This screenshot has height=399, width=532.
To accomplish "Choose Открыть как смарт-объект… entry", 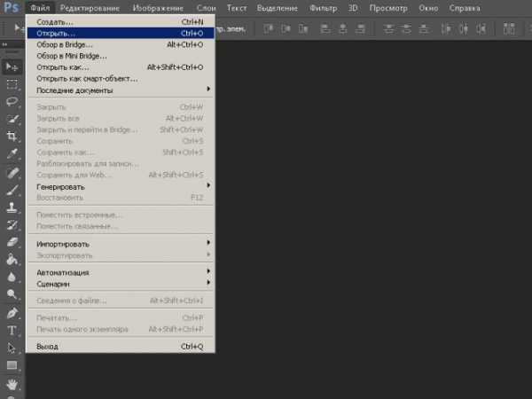I will [121, 79].
